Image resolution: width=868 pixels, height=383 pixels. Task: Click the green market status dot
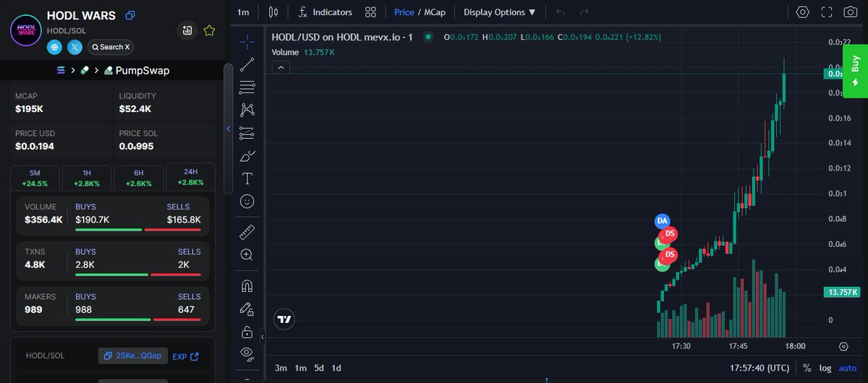click(x=428, y=37)
